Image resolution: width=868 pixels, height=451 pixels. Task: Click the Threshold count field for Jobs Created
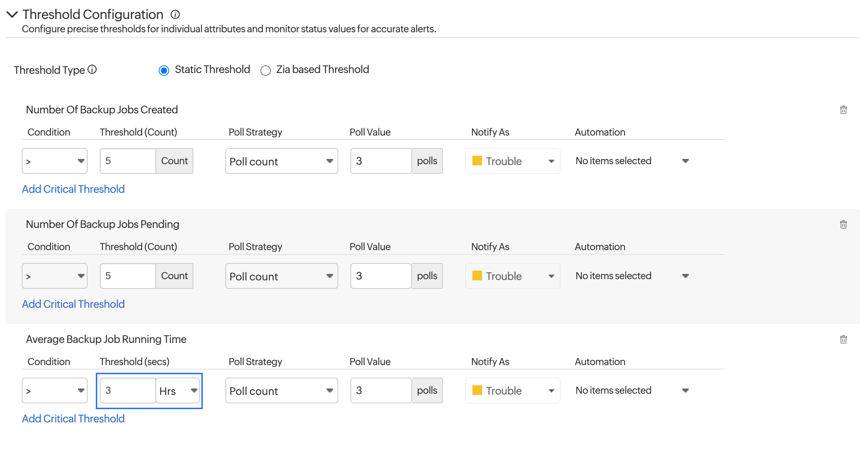128,161
